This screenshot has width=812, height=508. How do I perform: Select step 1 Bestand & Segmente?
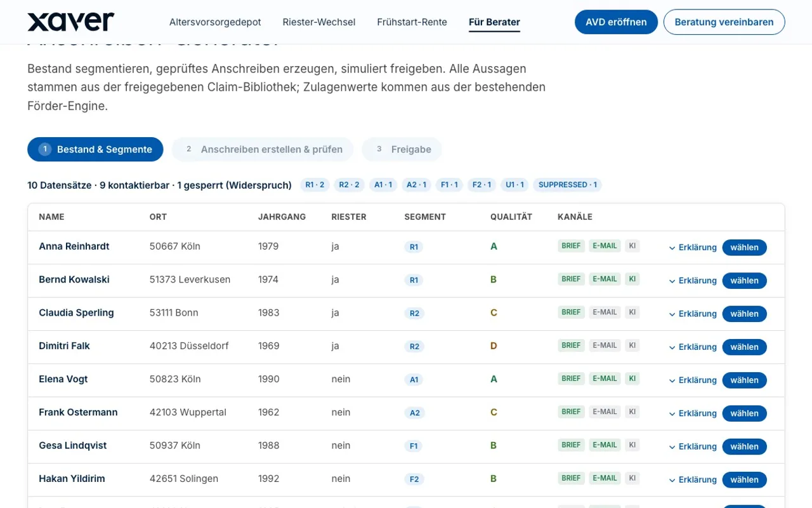tap(95, 149)
